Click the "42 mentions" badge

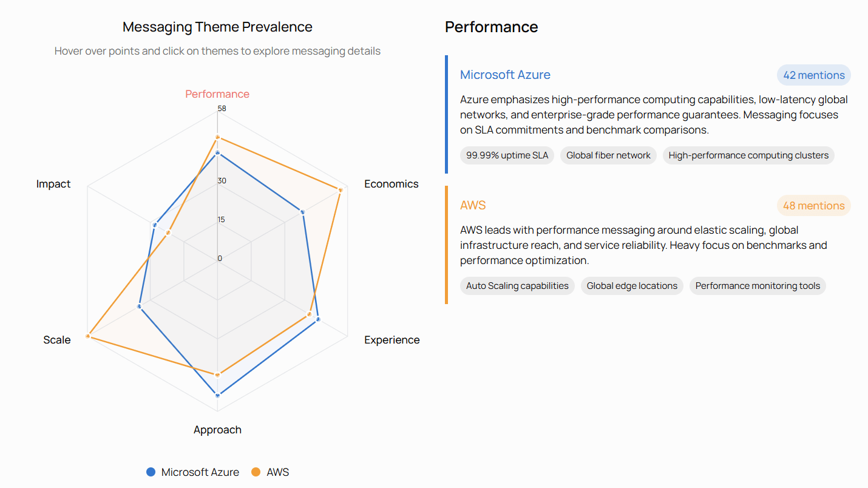(813, 75)
